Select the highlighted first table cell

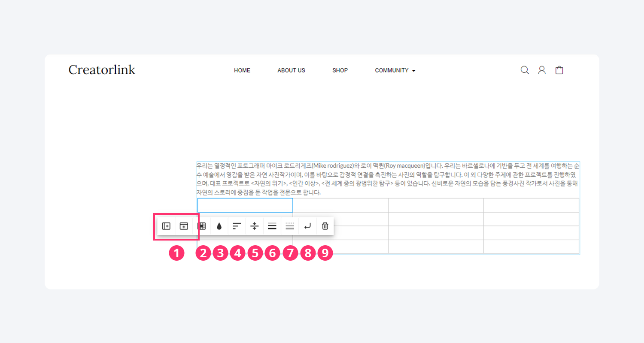click(245, 205)
